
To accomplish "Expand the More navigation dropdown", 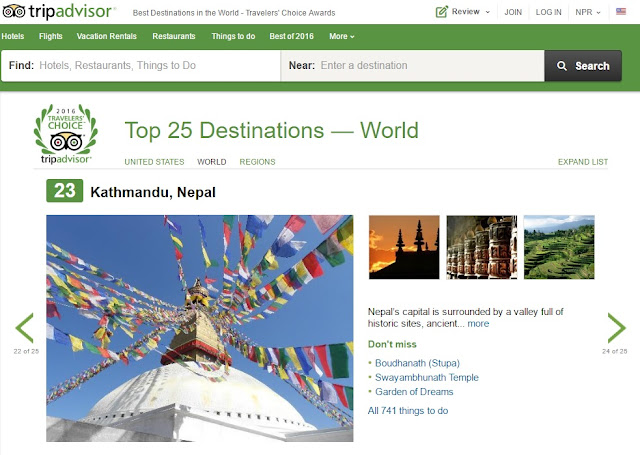I will pyautogui.click(x=342, y=36).
